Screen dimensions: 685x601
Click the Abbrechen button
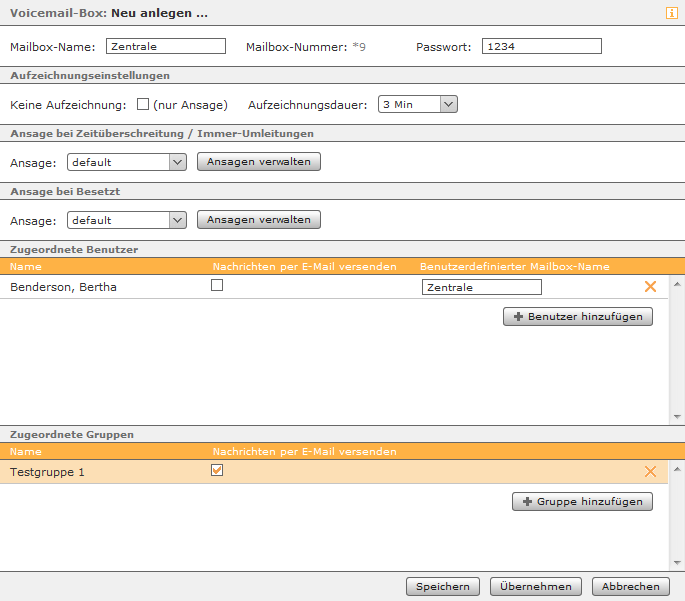631,587
